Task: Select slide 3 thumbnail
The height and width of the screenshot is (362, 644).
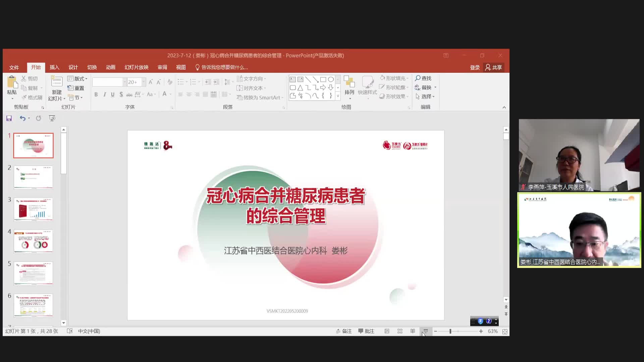Action: [x=33, y=209]
